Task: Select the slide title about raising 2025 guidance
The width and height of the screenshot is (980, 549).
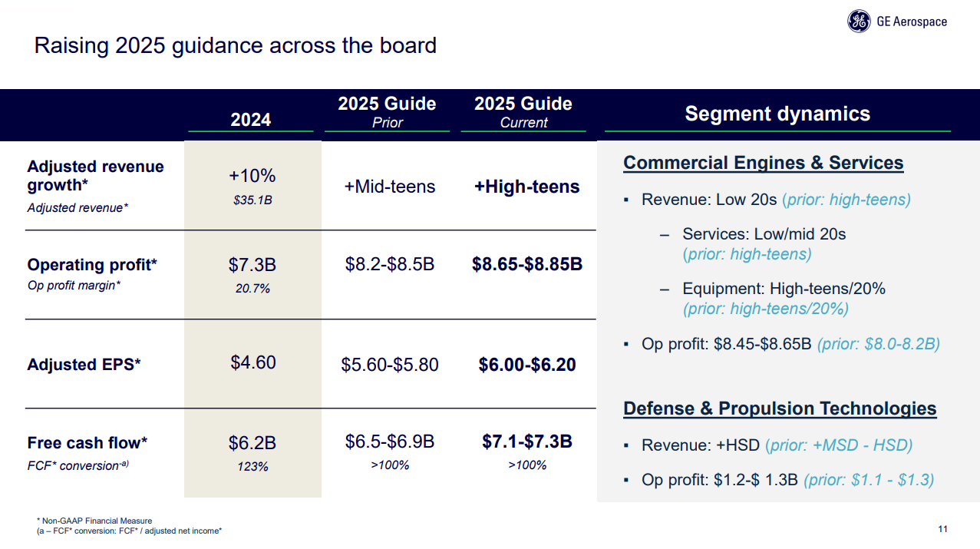Action: click(235, 45)
